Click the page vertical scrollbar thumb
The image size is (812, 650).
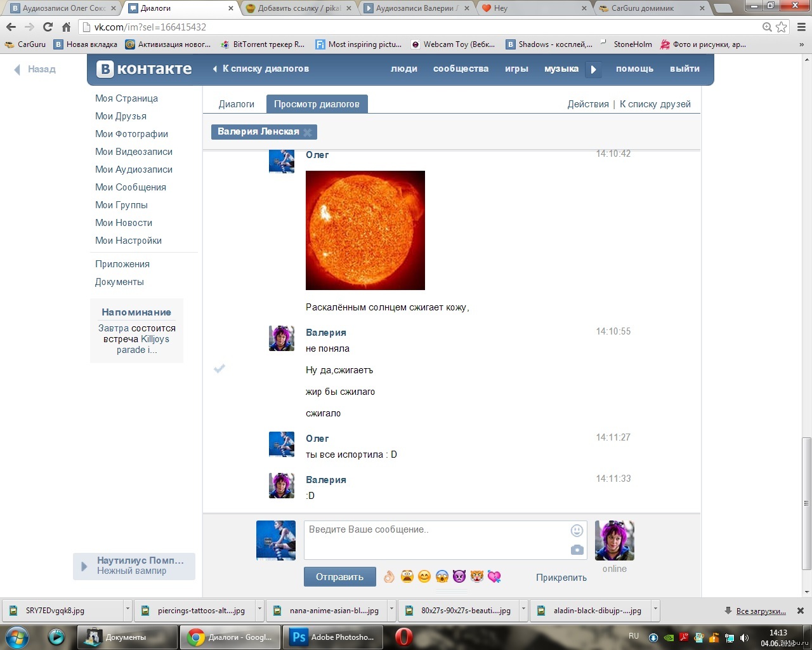(x=806, y=503)
